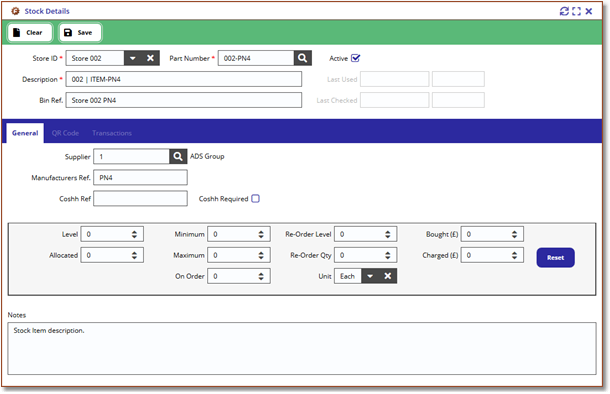Viewport: 610px width, 394px height.
Task: Click the Part Number search magnifier icon
Action: click(302, 58)
